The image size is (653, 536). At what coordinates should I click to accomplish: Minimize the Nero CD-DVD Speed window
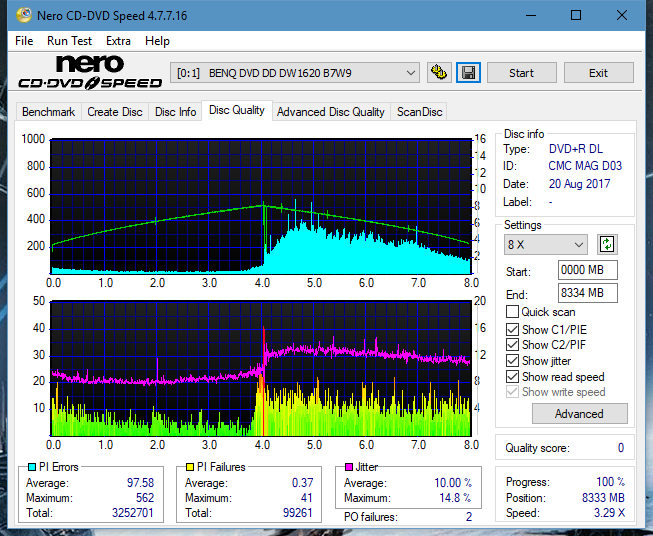point(531,15)
